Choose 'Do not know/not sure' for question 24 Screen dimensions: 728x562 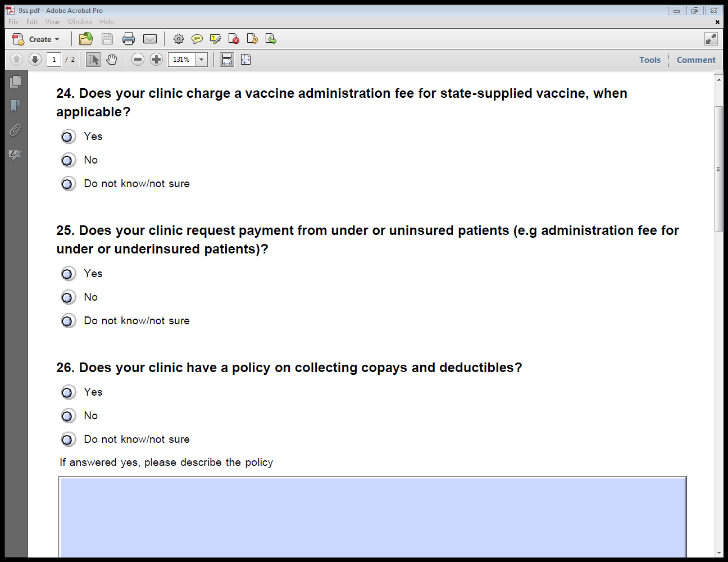click(68, 184)
